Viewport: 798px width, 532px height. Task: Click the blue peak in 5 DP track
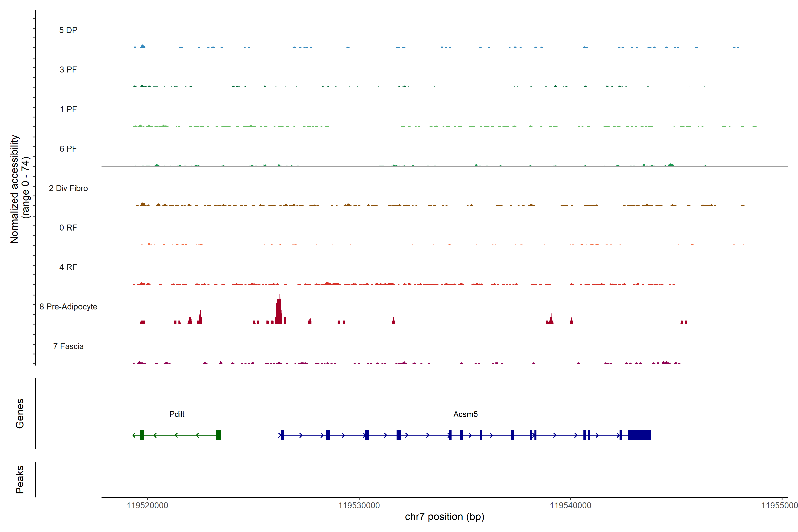click(143, 46)
